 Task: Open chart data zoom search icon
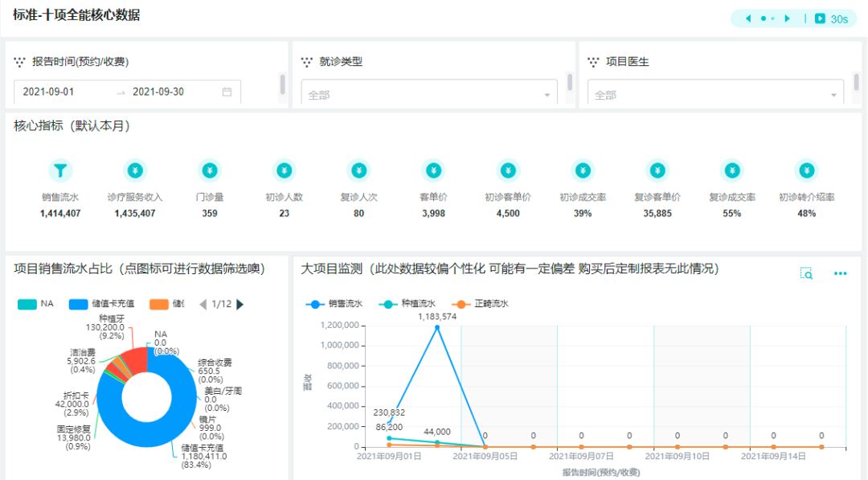[x=807, y=273]
